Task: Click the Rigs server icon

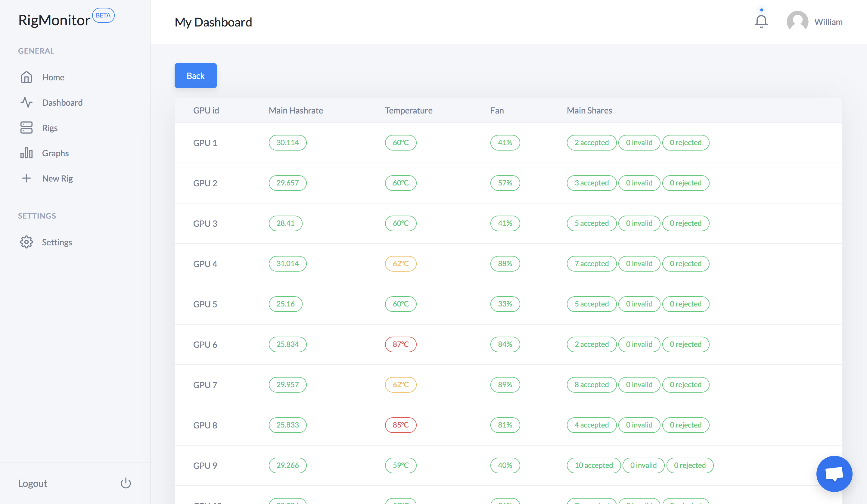Action: [26, 128]
